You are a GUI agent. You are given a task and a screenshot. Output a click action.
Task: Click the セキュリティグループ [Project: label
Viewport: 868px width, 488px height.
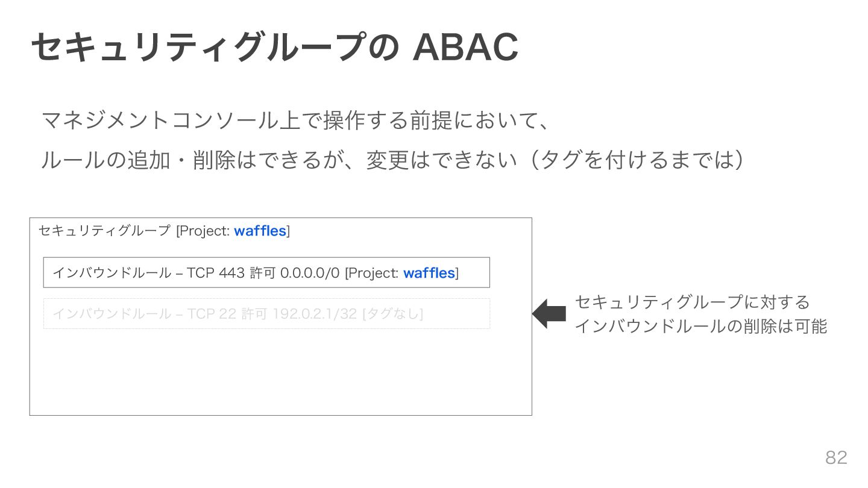pos(135,231)
